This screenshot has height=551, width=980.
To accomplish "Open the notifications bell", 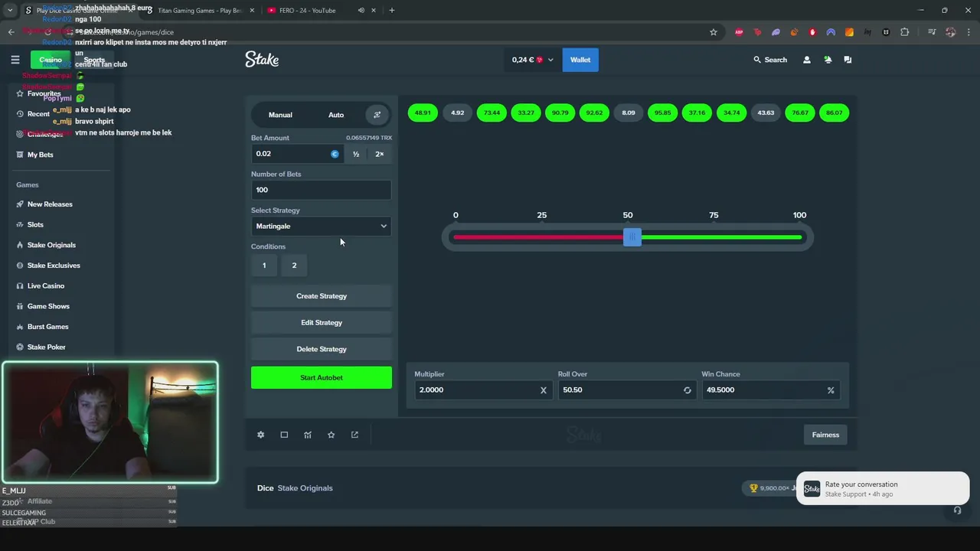I will [828, 60].
